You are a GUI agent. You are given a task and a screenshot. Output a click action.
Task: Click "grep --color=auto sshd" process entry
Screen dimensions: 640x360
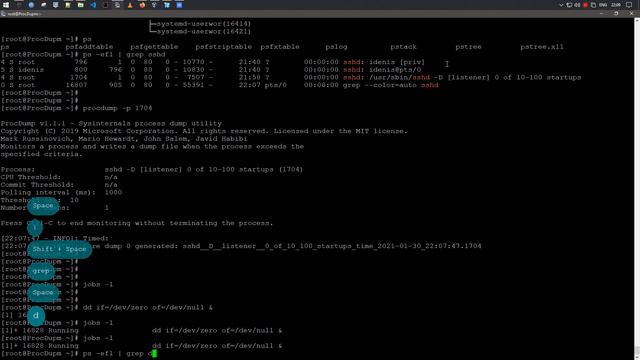point(391,85)
